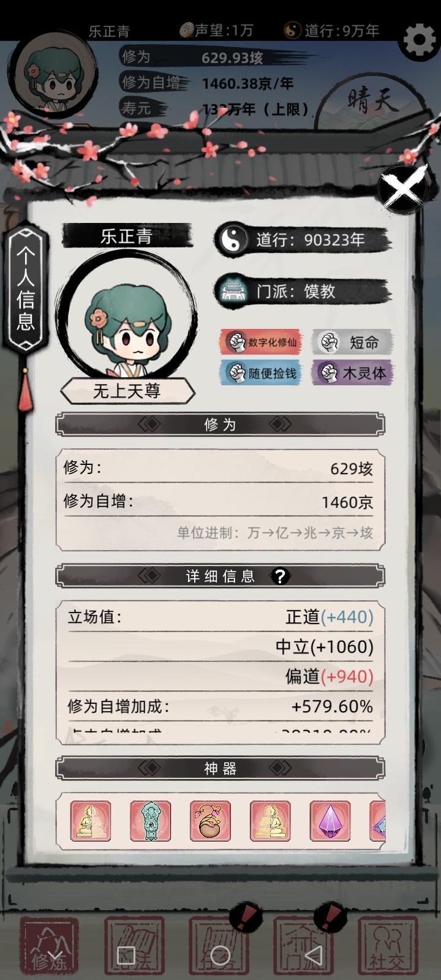Tap the 个人信息 side tab

pyautogui.click(x=26, y=288)
